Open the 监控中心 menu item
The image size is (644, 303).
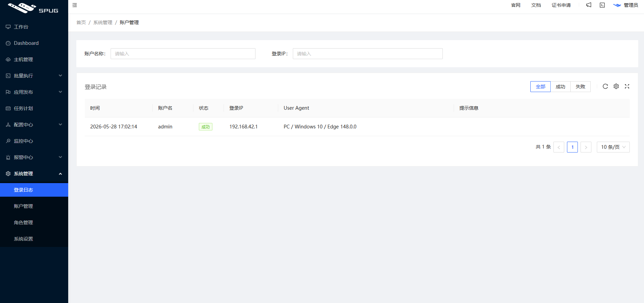tap(34, 141)
